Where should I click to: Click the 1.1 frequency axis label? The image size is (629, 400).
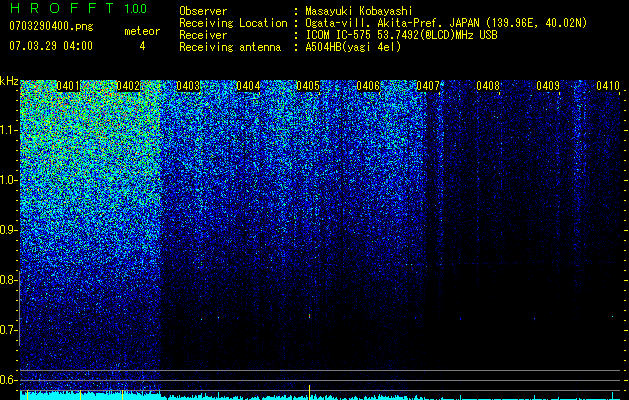(x=8, y=130)
